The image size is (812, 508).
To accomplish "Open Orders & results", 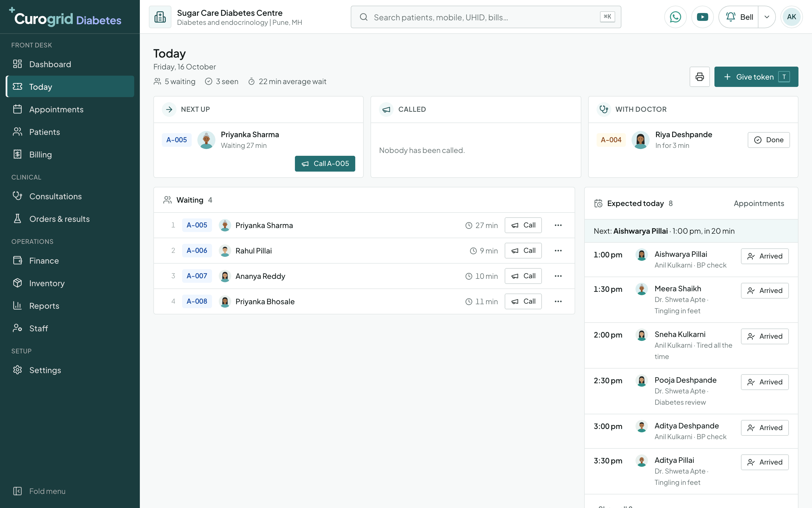I will point(70,219).
